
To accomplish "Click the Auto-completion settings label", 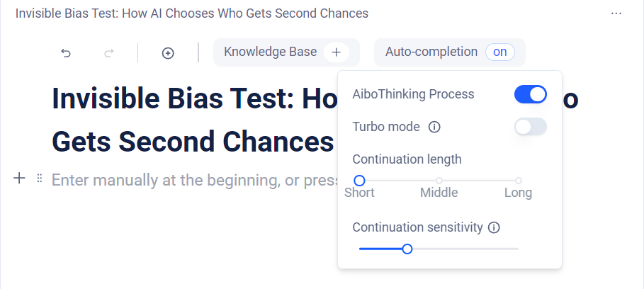I will click(431, 52).
